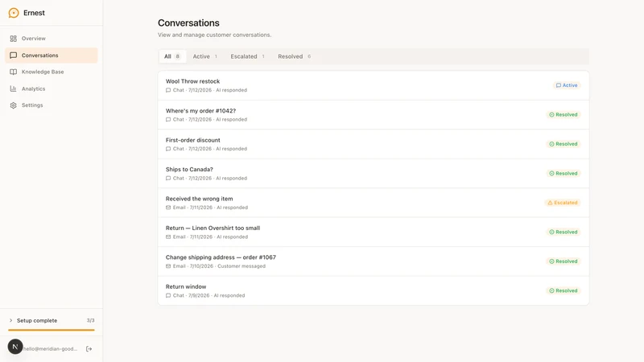This screenshot has width=644, height=362.
Task: Click Resolved badge on Change shipping address row
Action: (563, 261)
